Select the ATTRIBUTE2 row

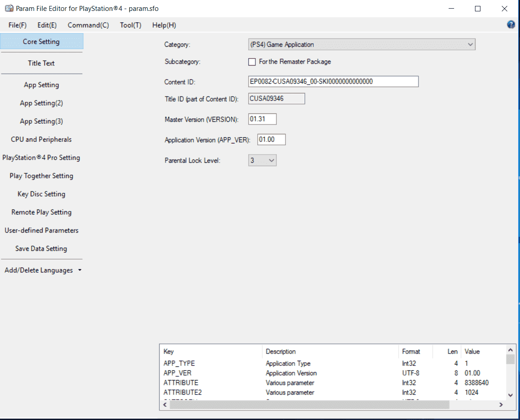(333, 392)
